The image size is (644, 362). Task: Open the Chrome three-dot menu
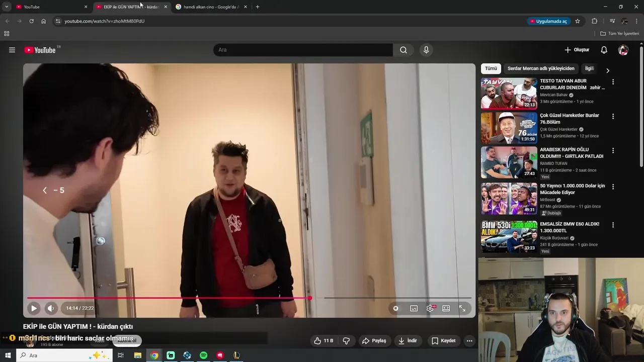[x=637, y=21]
